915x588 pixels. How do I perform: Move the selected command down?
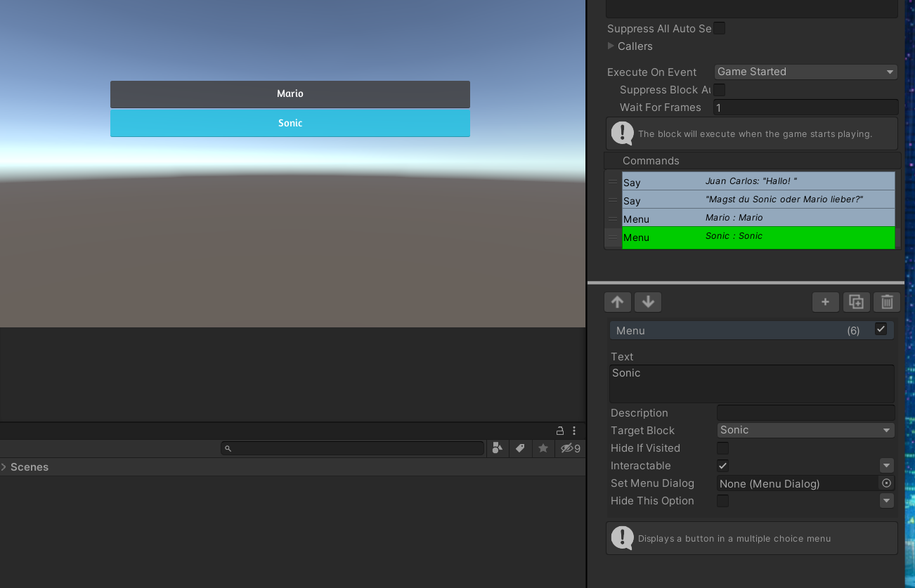click(x=648, y=302)
